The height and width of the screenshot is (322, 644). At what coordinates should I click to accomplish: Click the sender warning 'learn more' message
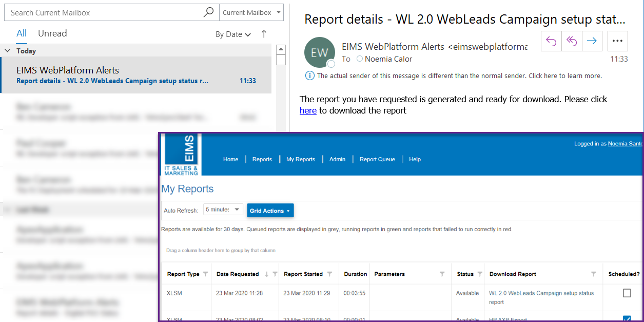click(459, 75)
